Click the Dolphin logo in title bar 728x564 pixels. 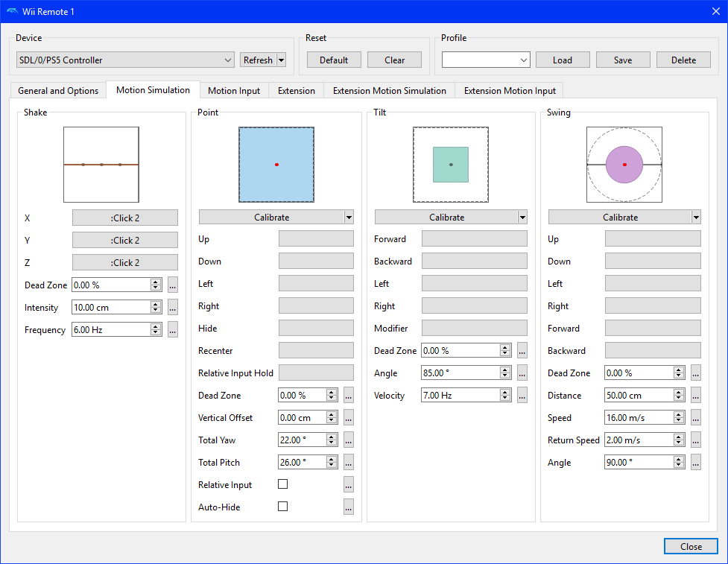13,12
